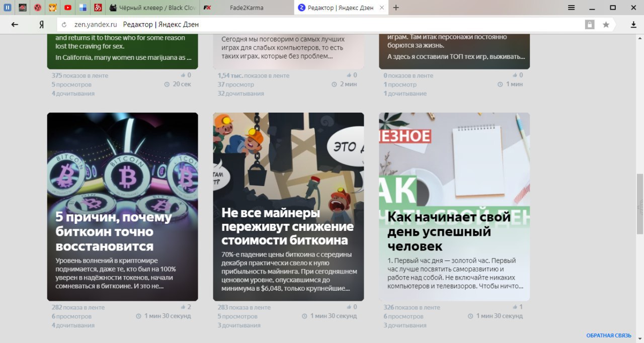Viewport: 644px width, 343px height.
Task: Reload the page with the refresh icon
Action: [x=64, y=25]
